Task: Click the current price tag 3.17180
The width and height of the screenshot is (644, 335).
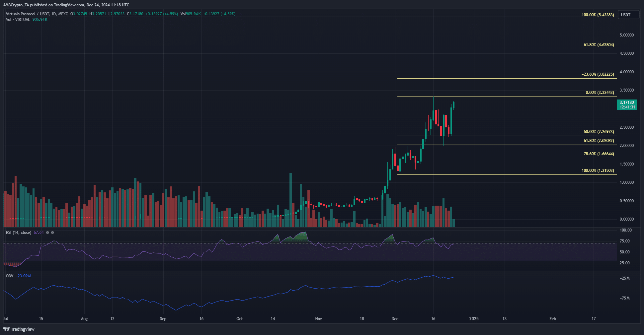Action: [627, 105]
